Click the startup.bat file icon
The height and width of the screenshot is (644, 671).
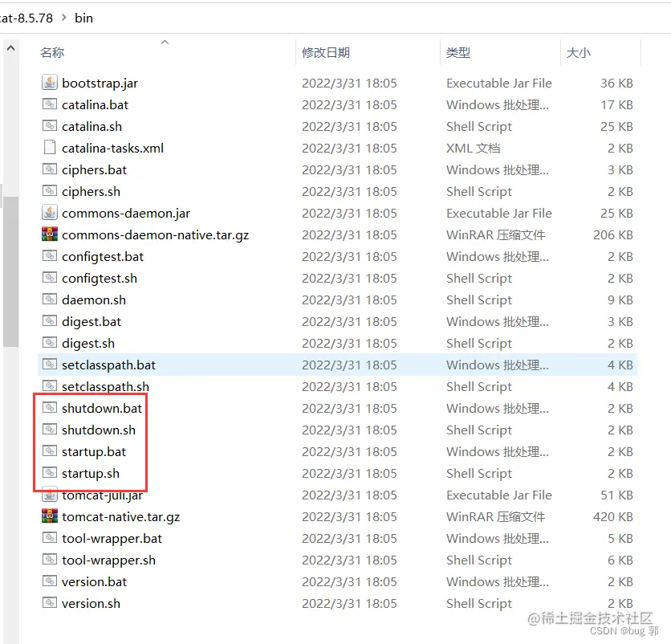50,451
